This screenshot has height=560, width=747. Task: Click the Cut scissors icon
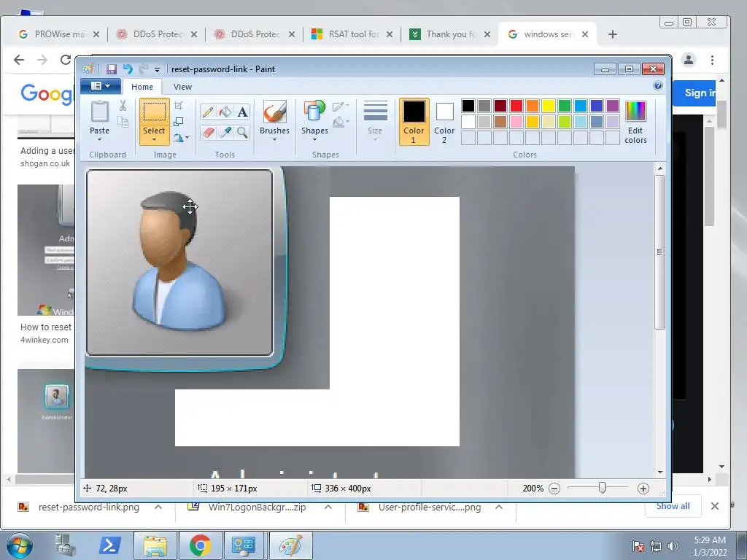point(123,106)
